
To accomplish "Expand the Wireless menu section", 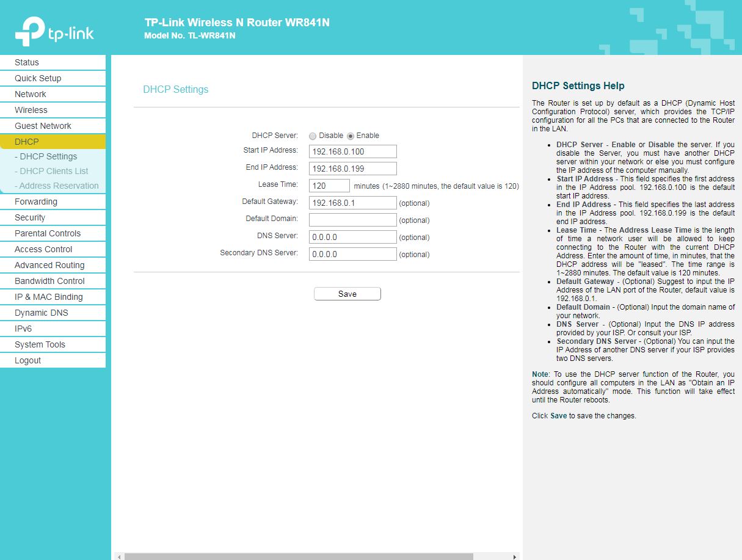I will [x=31, y=110].
